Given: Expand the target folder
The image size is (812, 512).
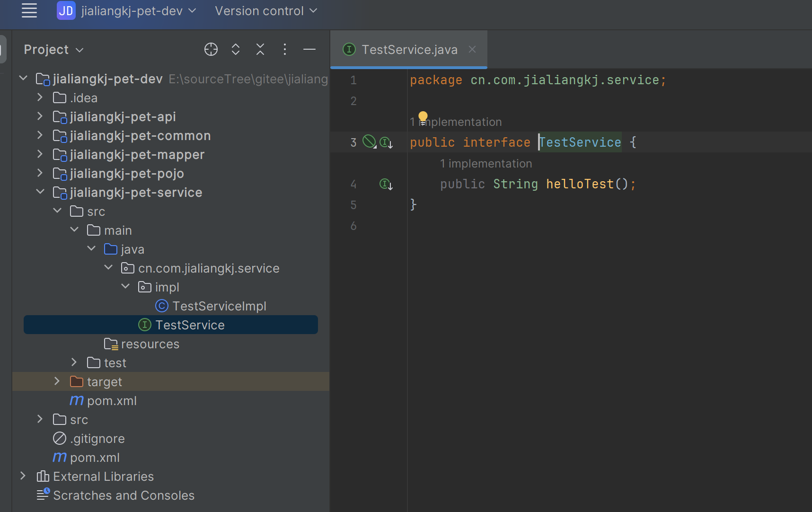Looking at the screenshot, I should pyautogui.click(x=57, y=381).
